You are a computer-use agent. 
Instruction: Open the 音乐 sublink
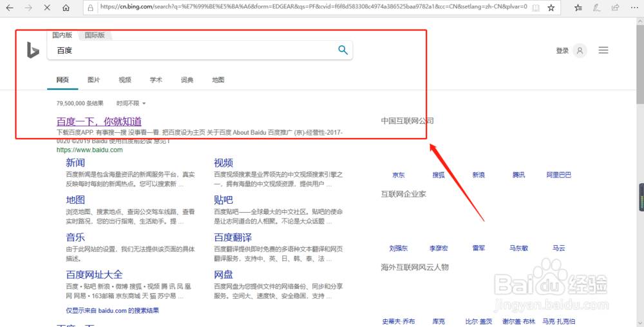coord(75,237)
